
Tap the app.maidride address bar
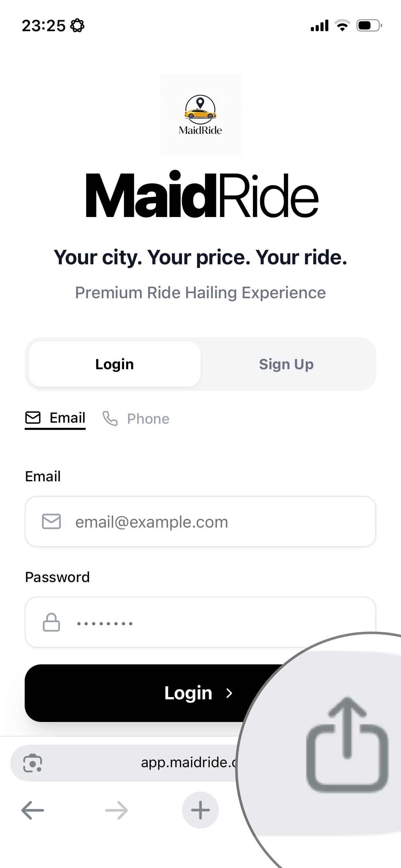[x=185, y=763]
